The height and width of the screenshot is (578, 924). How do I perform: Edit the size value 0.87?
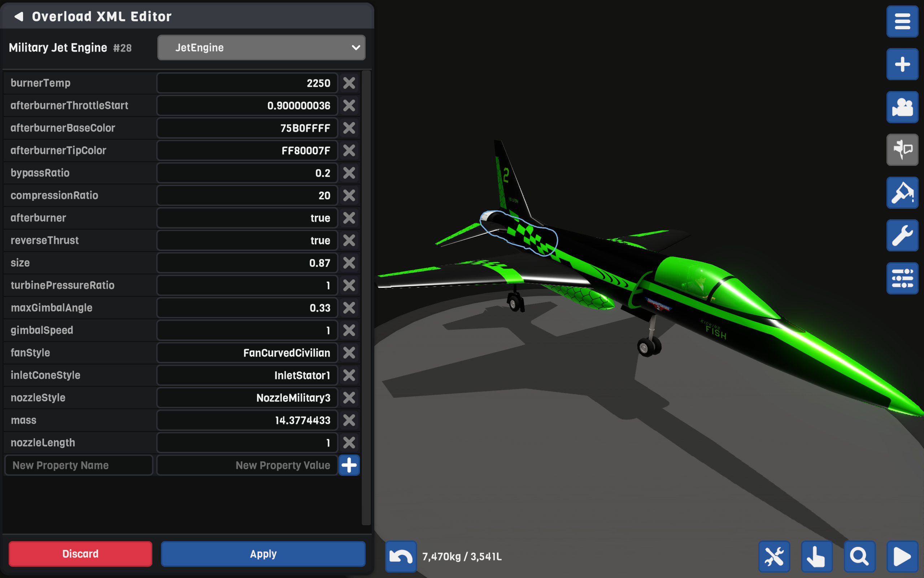[x=247, y=263]
